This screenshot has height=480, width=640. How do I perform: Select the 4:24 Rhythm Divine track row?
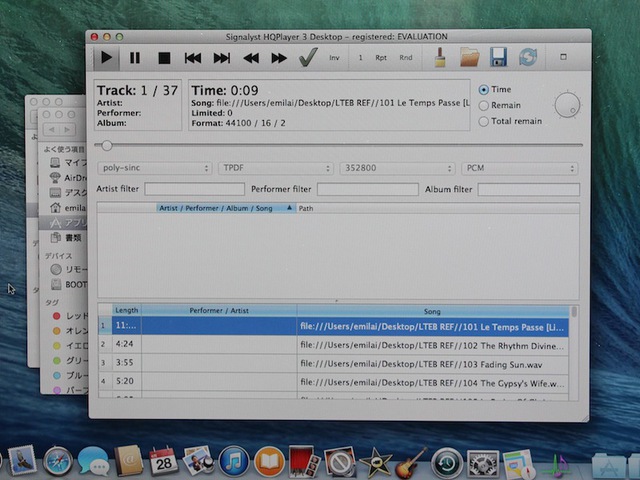335,344
